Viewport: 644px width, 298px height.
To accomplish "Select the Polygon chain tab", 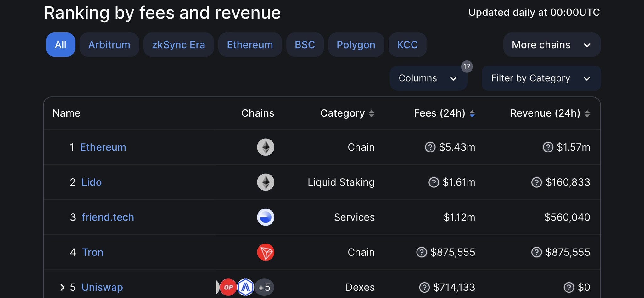I will point(356,45).
